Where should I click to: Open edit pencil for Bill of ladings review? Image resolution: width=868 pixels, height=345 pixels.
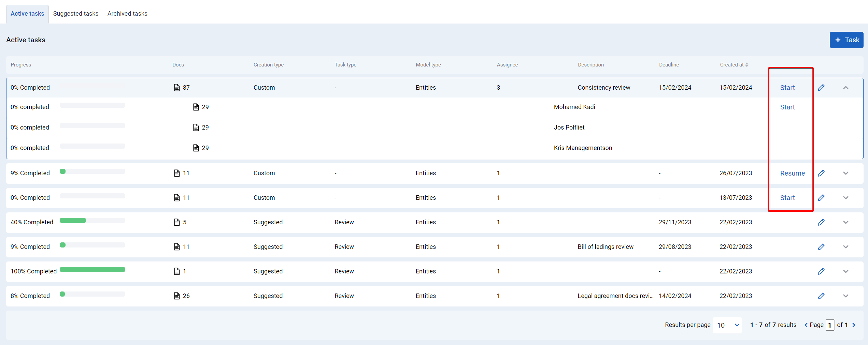click(821, 247)
